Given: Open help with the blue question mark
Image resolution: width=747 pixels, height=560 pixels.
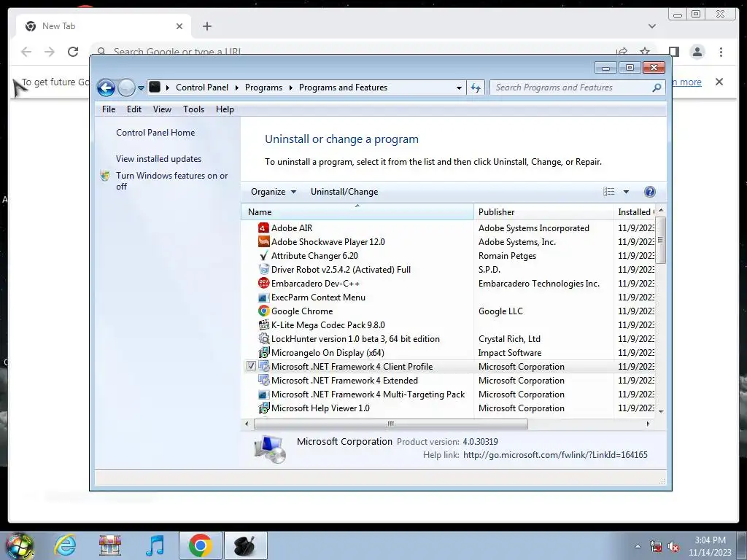Looking at the screenshot, I should [x=649, y=192].
